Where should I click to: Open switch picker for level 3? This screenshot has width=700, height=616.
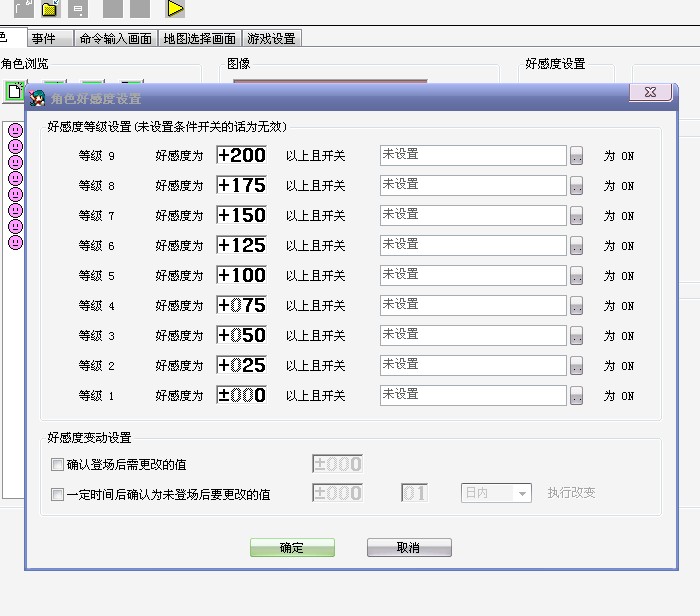(x=576, y=336)
